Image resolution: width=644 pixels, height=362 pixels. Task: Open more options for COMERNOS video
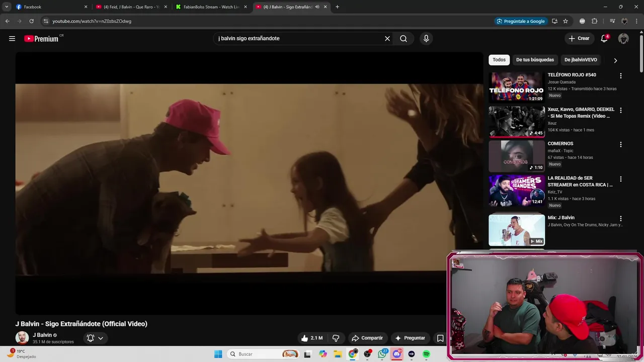point(620,144)
